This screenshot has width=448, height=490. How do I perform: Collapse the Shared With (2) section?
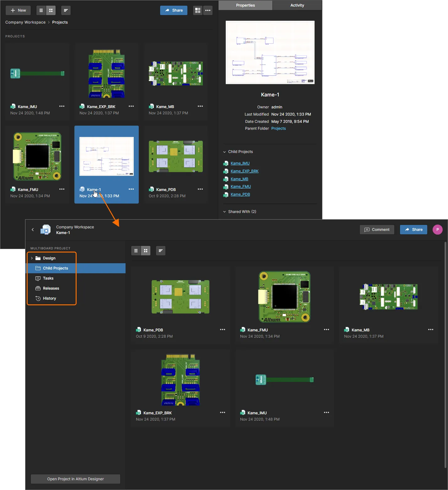224,212
